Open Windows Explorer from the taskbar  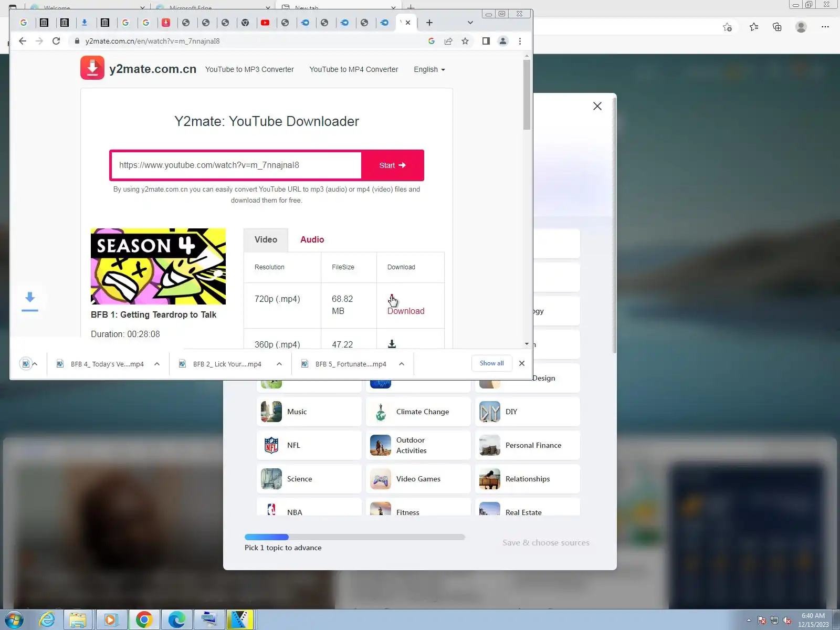78,620
